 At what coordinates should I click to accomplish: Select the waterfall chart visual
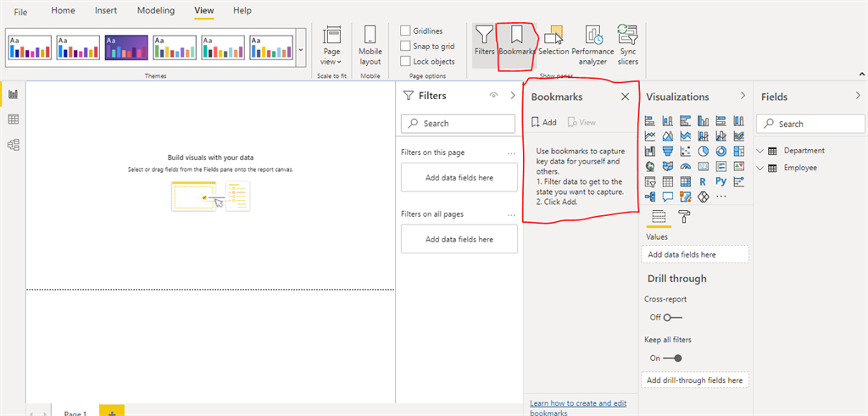click(x=650, y=151)
